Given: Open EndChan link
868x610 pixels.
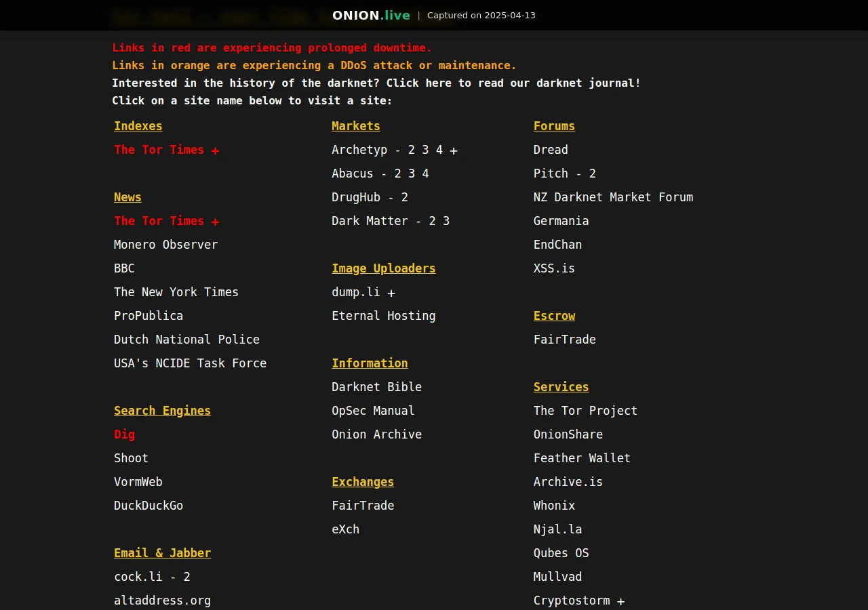Looking at the screenshot, I should click(x=557, y=245).
